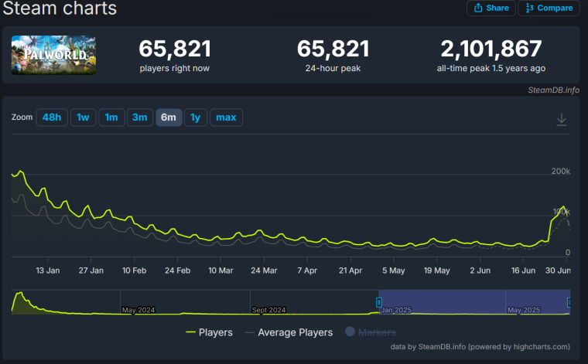This screenshot has height=364, width=588.
Task: Click the Palworld game thumbnail
Action: click(x=53, y=55)
